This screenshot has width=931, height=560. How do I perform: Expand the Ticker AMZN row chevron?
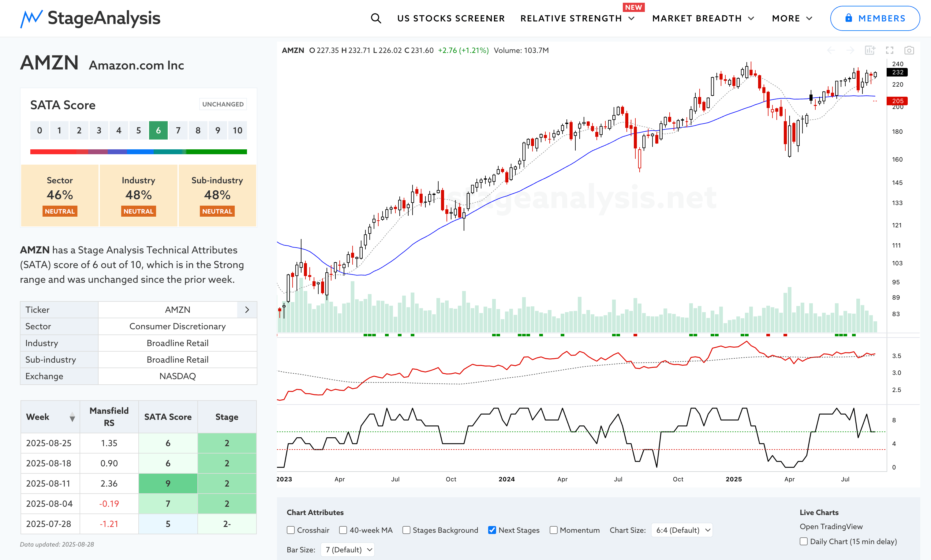[247, 310]
